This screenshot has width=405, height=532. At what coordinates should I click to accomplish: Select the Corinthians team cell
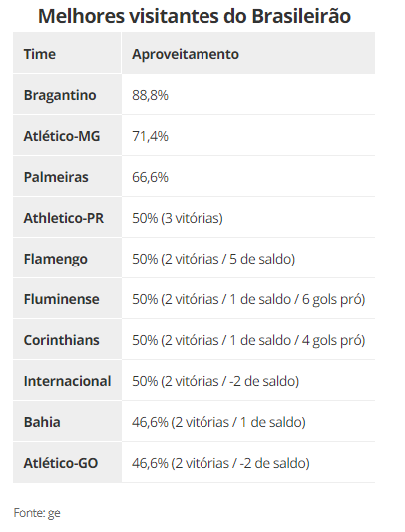pyautogui.click(x=67, y=340)
